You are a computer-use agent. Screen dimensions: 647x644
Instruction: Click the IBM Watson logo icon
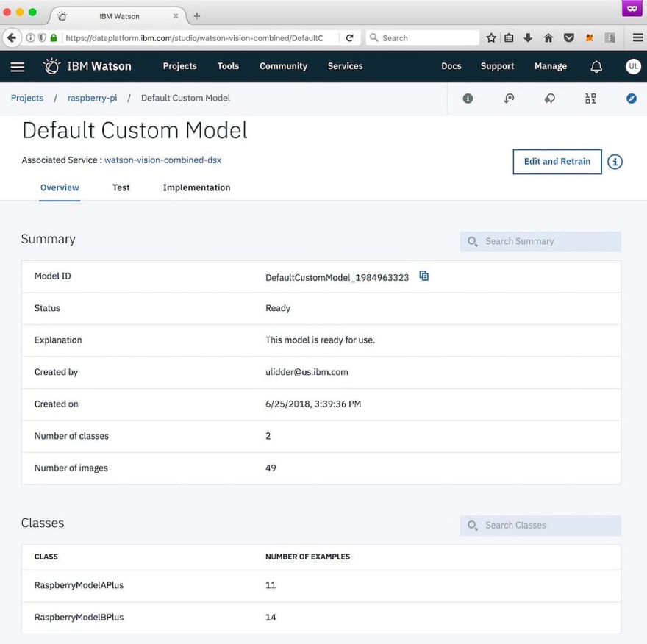click(x=51, y=66)
